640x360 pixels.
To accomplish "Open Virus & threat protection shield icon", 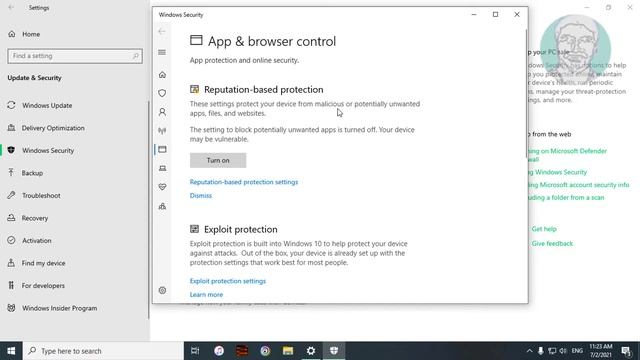I will tap(162, 93).
